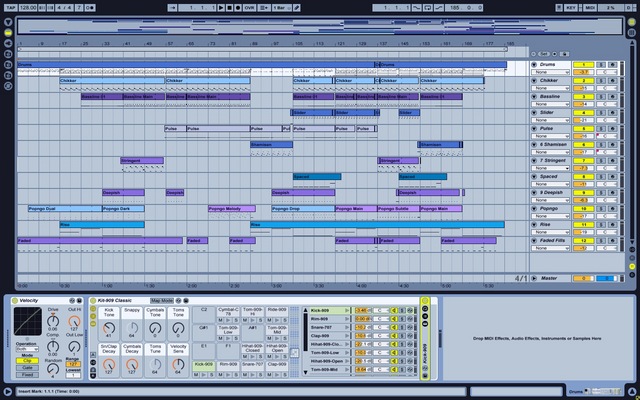Toggle track activator 1 for Drums

point(584,64)
